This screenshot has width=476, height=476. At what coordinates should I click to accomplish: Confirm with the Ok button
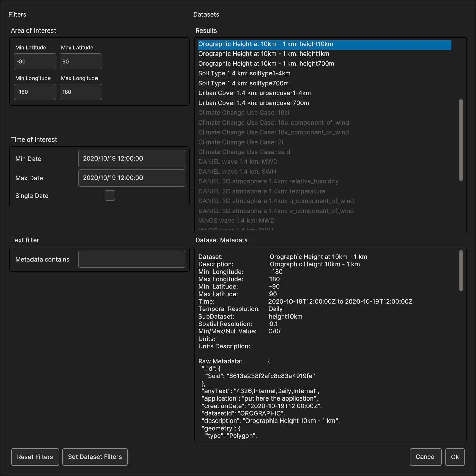455,457
